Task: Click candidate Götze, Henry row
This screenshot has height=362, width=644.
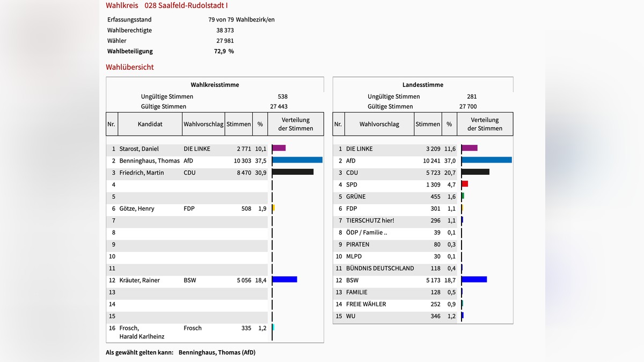Action: [x=137, y=209]
